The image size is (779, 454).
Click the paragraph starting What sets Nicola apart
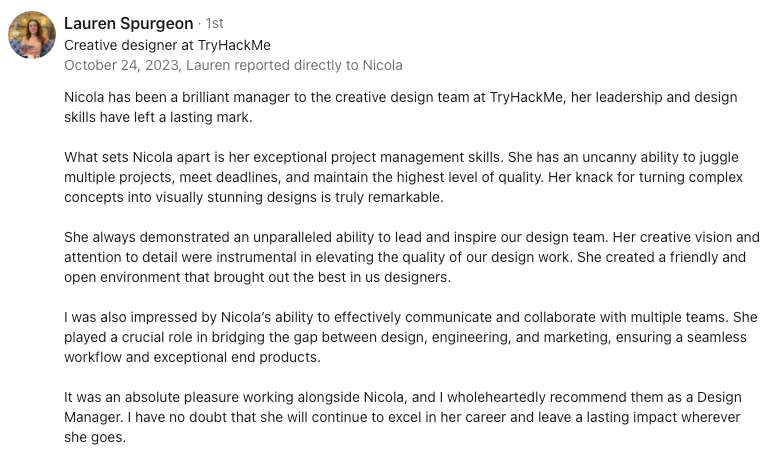click(403, 177)
